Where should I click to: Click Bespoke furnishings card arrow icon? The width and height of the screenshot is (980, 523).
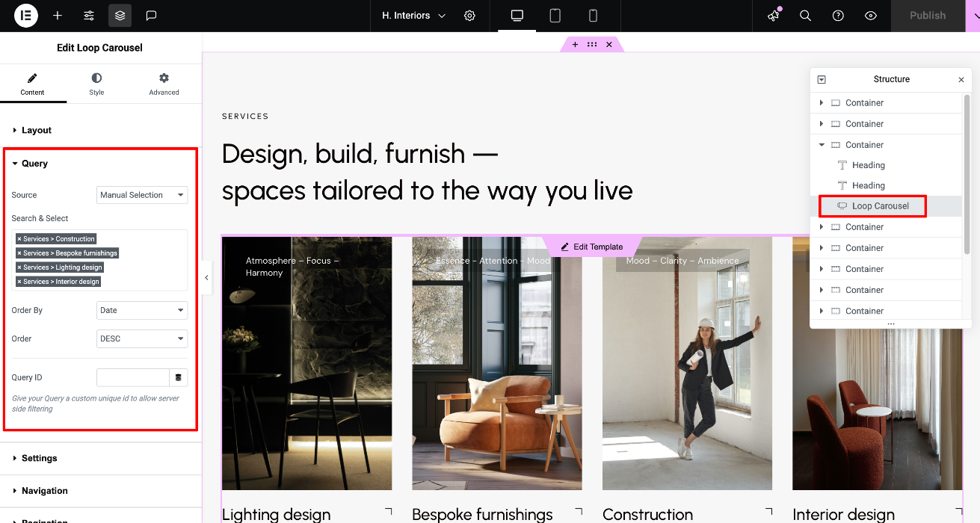(x=578, y=511)
